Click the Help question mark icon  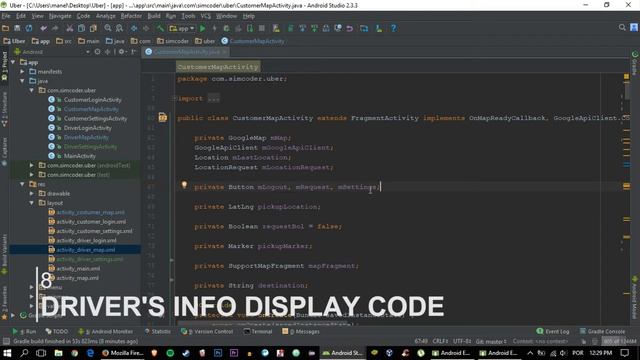coord(393,28)
